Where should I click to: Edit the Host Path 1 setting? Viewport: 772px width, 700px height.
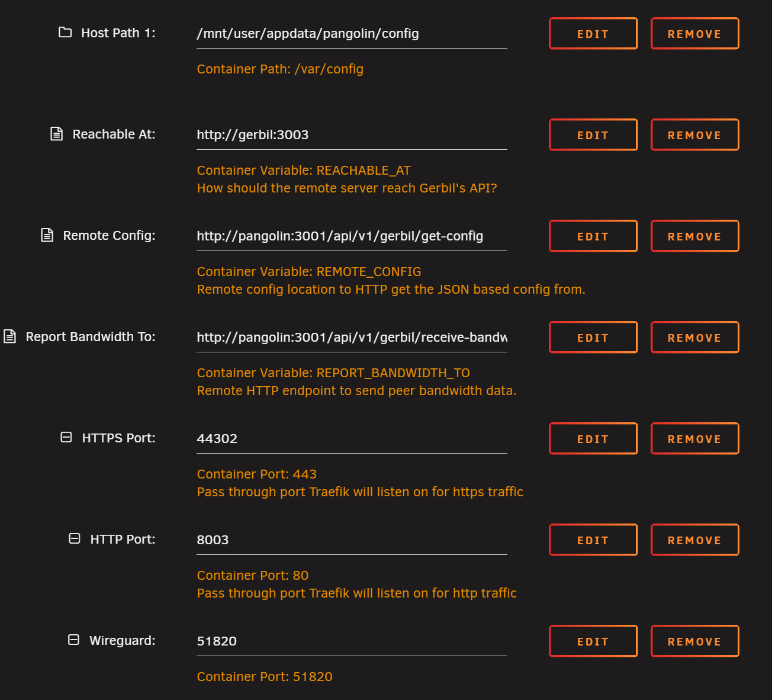click(593, 34)
